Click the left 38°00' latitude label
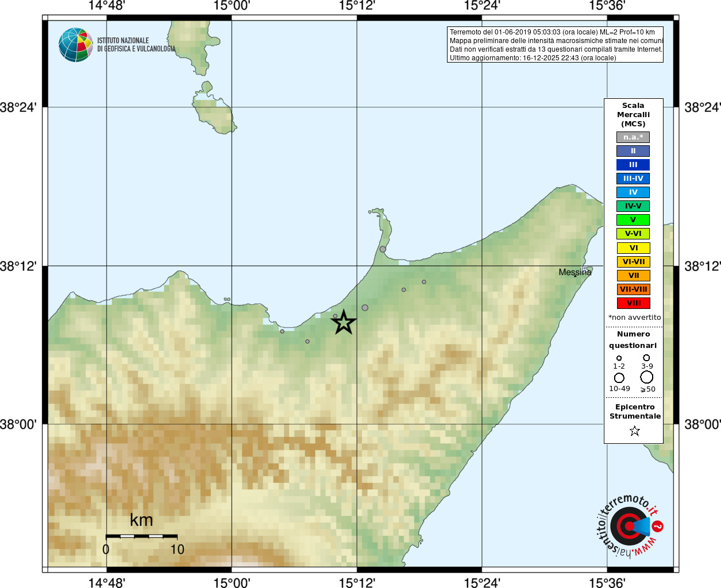This screenshot has height=588, width=721. click(x=18, y=424)
